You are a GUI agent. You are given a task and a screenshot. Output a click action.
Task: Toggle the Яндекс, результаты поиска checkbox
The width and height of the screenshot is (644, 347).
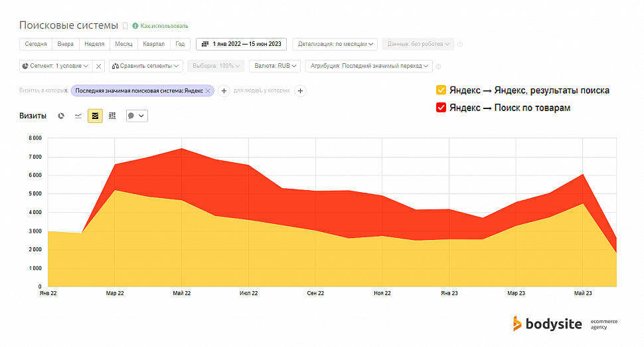point(441,90)
